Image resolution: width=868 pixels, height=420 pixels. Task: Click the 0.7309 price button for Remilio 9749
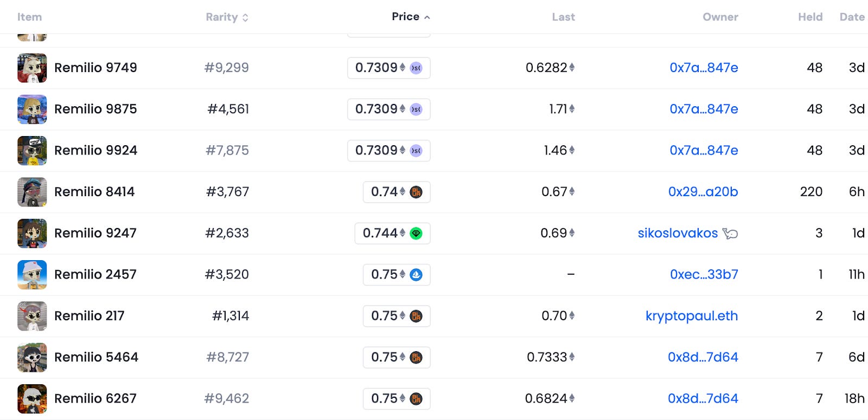point(389,68)
